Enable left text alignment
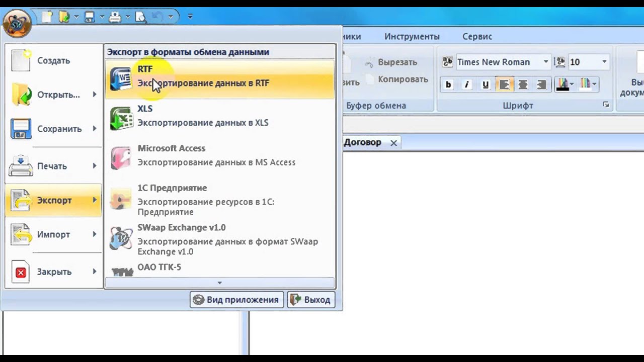 pyautogui.click(x=504, y=84)
